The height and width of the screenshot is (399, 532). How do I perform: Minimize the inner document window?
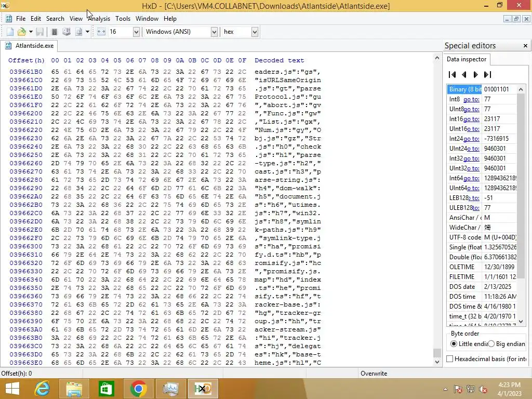507,19
